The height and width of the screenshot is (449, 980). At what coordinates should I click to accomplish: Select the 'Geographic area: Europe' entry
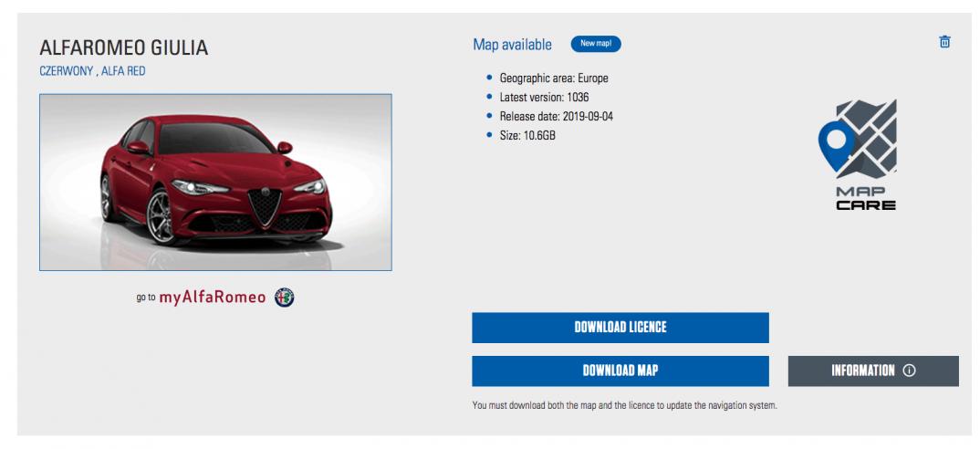pyautogui.click(x=554, y=78)
